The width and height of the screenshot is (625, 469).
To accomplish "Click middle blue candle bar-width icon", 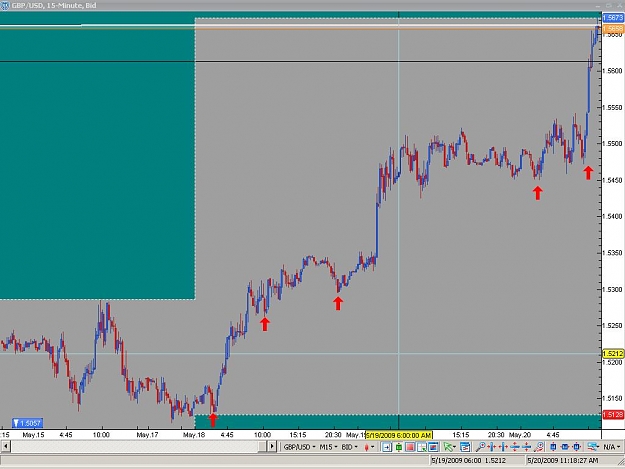I will [565, 447].
